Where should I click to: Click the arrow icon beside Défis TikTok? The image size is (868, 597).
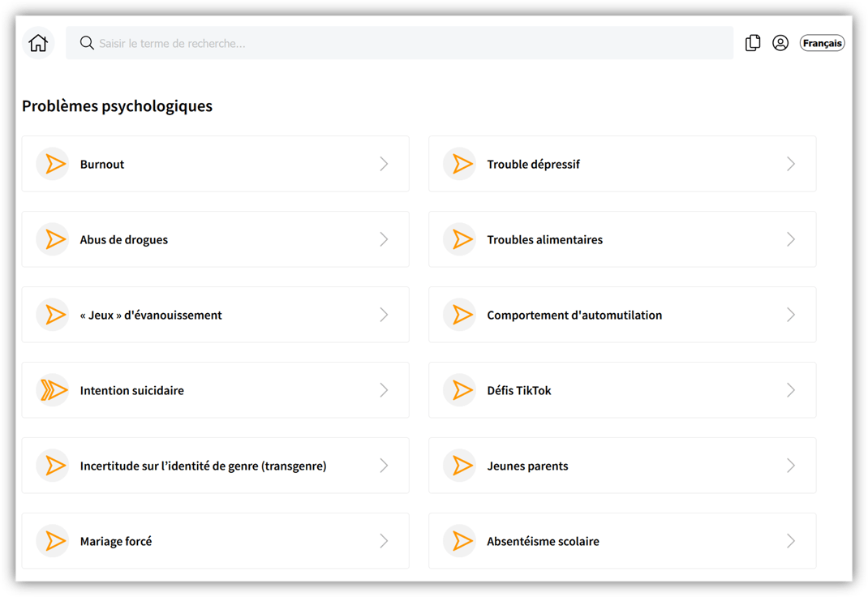(x=461, y=390)
